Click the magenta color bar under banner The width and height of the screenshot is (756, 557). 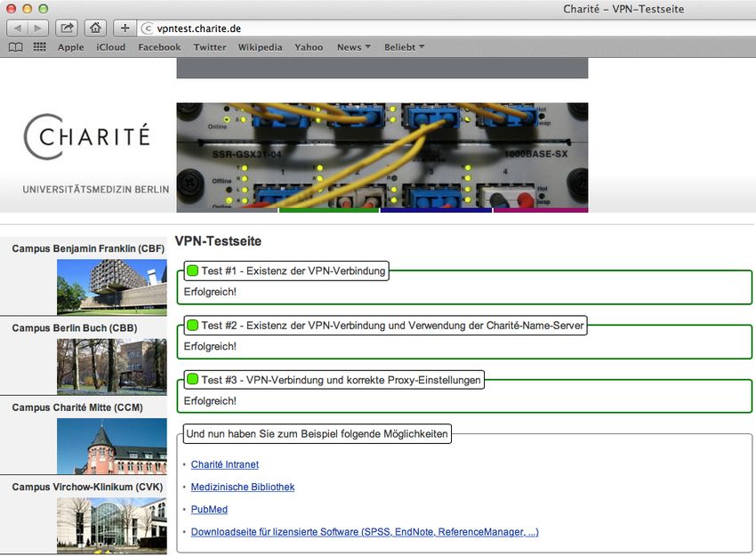541,210
